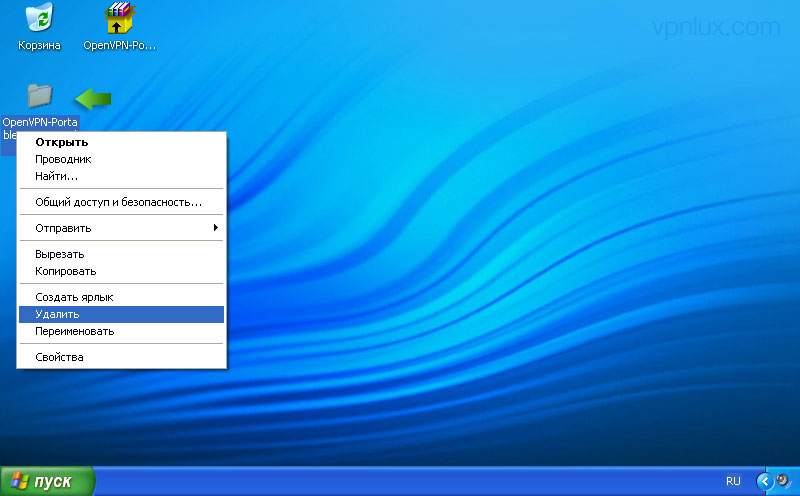
Task: Expand hidden tray icons with the arrow
Action: tap(766, 481)
